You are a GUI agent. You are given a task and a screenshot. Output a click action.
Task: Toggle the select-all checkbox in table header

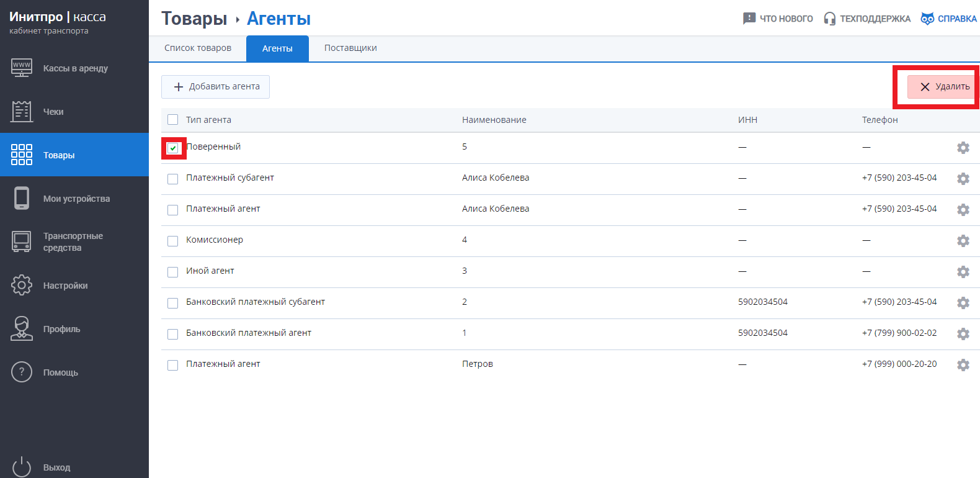[173, 120]
